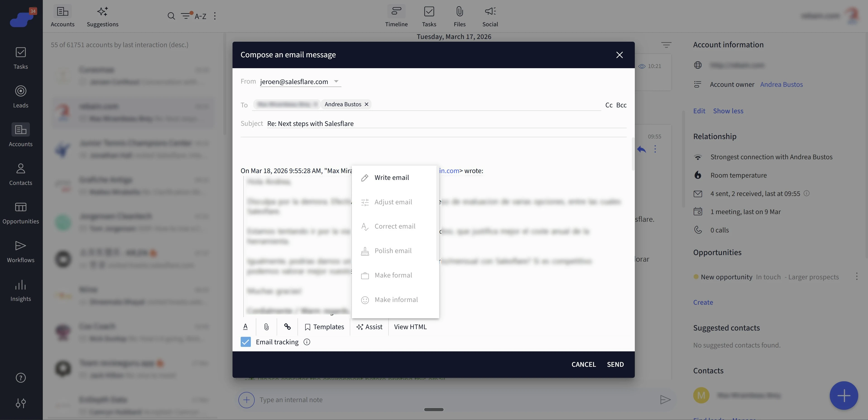Click the Templates button
The image size is (868, 420).
click(324, 327)
